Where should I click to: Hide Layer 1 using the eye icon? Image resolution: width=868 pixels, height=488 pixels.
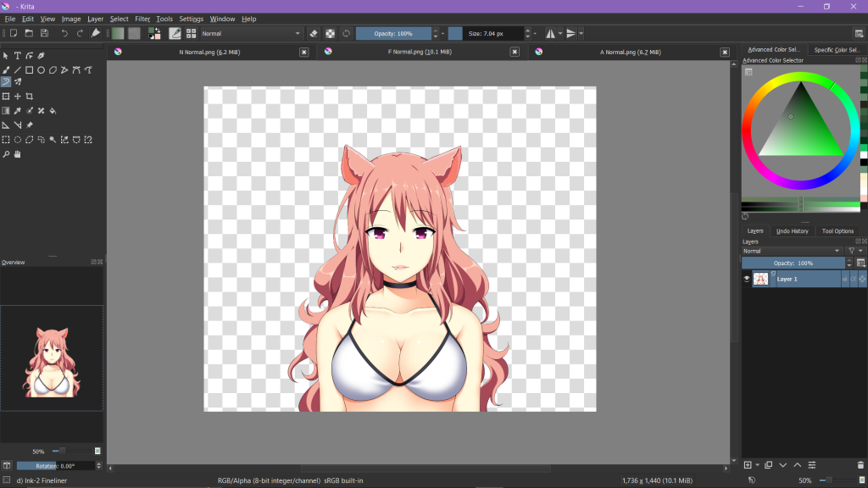747,279
